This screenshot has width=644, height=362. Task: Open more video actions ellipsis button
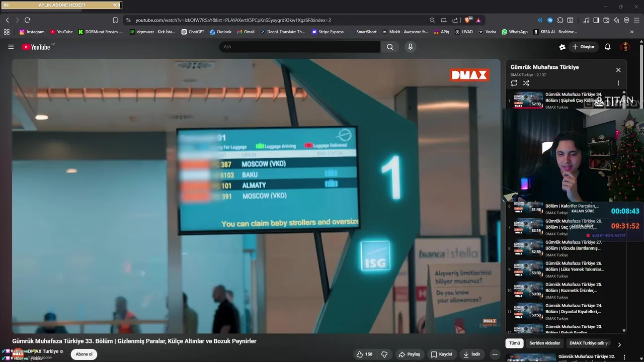pyautogui.click(x=495, y=354)
